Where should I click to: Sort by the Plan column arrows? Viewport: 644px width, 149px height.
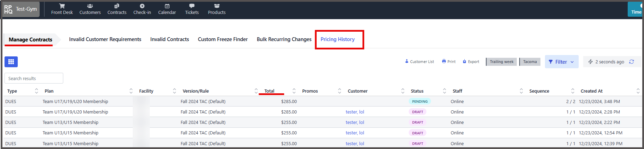131,91
